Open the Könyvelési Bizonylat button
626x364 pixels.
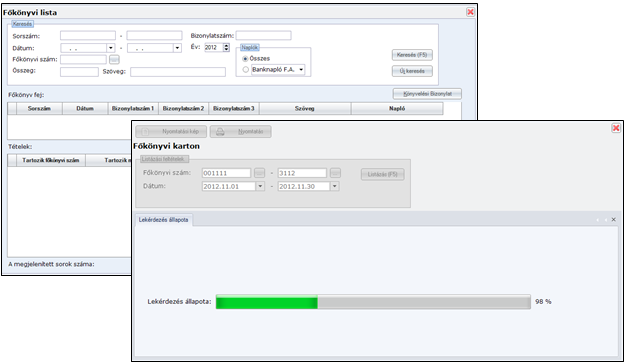pos(427,94)
